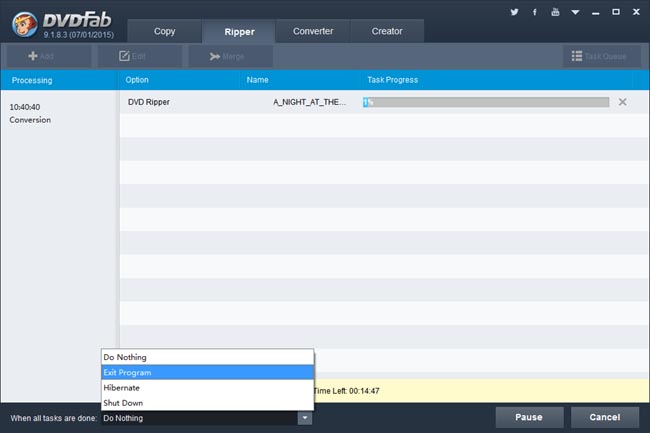
Task: Click the Processing column header
Action: (32, 80)
